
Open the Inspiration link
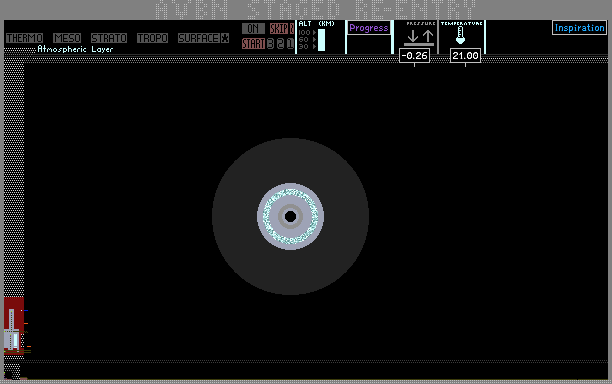tap(579, 28)
